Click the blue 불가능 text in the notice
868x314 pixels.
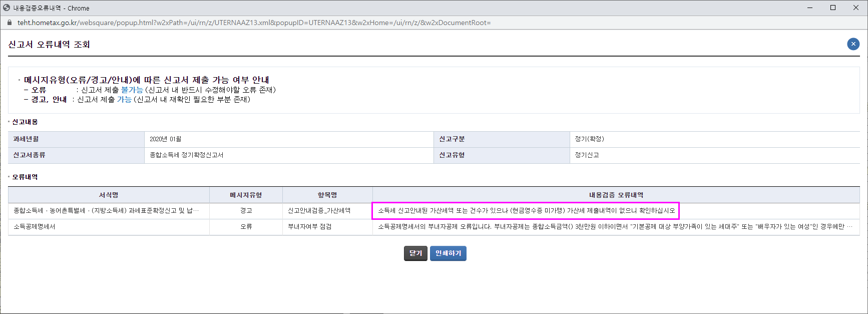[x=132, y=90]
